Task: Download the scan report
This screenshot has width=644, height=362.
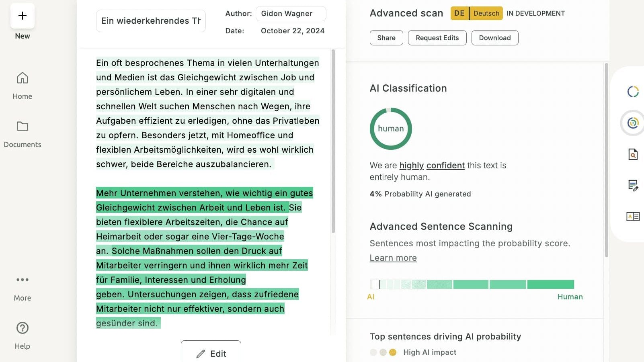Action: tap(494, 38)
